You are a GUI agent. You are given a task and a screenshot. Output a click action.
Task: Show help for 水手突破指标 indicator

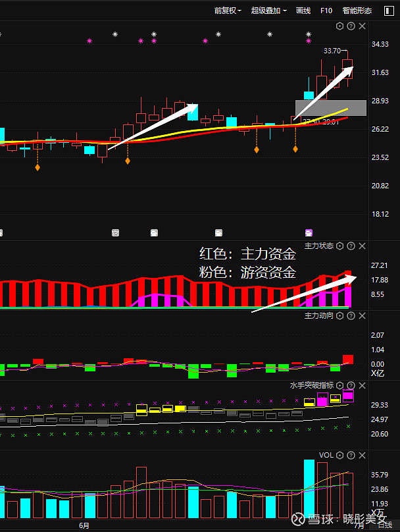pyautogui.click(x=351, y=385)
